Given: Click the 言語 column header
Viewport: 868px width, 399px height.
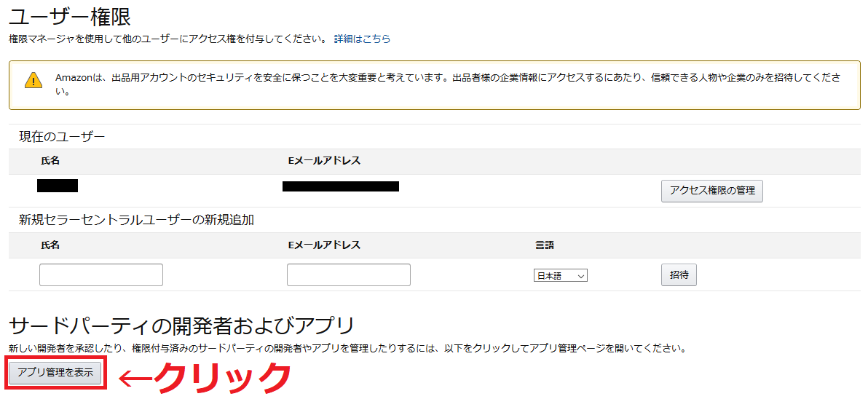Looking at the screenshot, I should [x=544, y=245].
